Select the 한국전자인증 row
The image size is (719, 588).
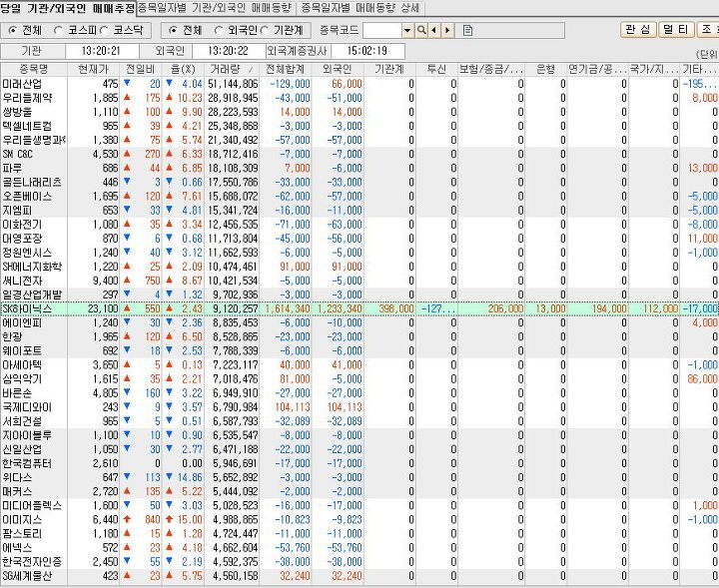359,562
